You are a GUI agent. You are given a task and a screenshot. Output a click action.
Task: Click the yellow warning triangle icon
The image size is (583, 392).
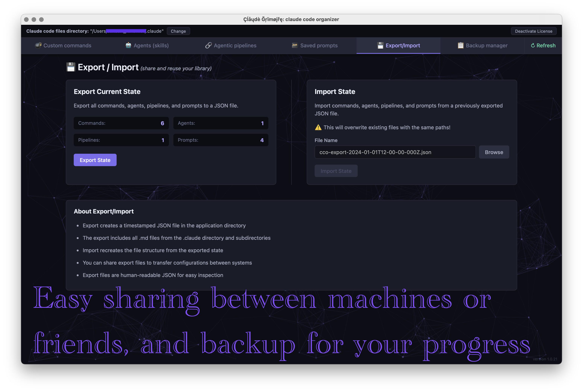click(318, 127)
